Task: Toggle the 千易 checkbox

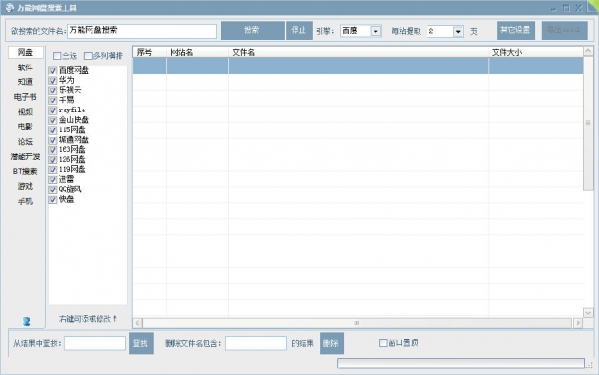Action: 53,100
